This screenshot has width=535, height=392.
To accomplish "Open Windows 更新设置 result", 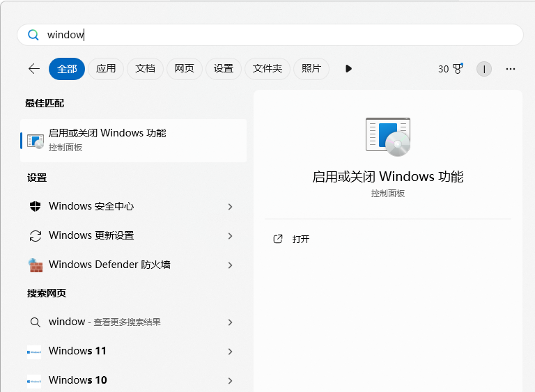I will click(134, 236).
